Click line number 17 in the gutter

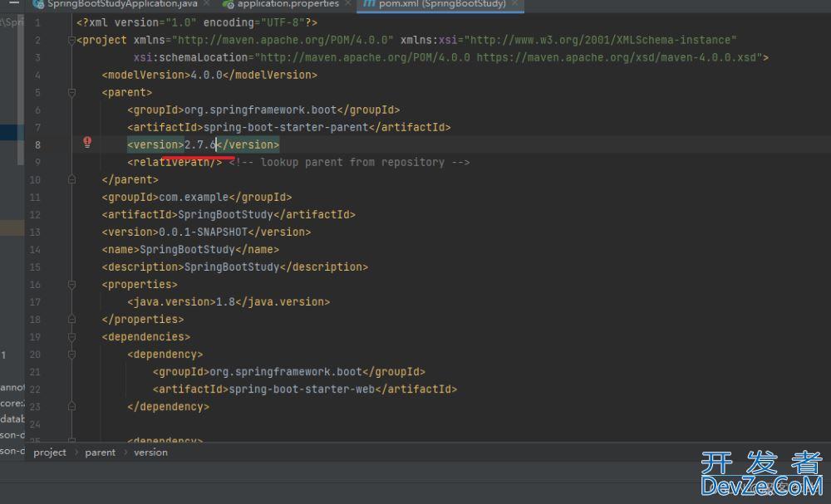pyautogui.click(x=35, y=301)
